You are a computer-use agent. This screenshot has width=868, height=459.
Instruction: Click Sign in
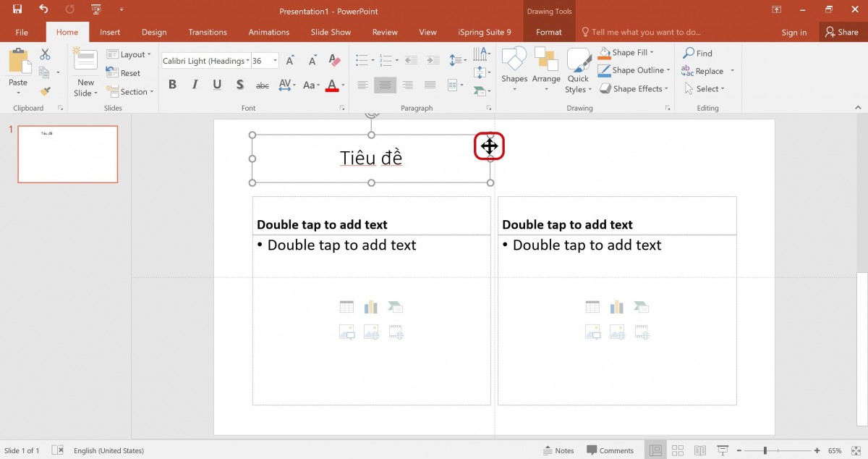tap(794, 32)
